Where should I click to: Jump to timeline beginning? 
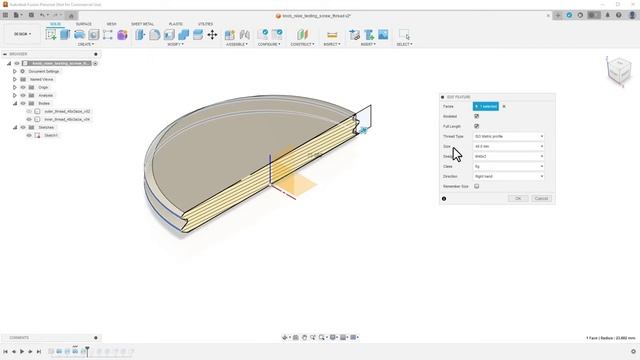pos(5,351)
